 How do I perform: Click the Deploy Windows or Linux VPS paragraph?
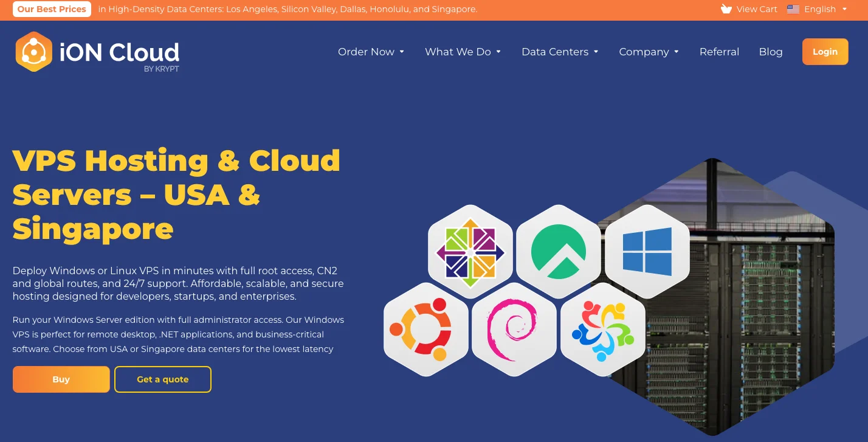pos(178,283)
